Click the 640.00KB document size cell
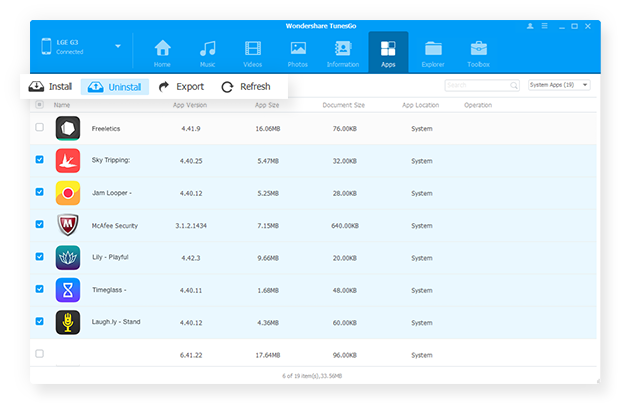 pos(345,225)
